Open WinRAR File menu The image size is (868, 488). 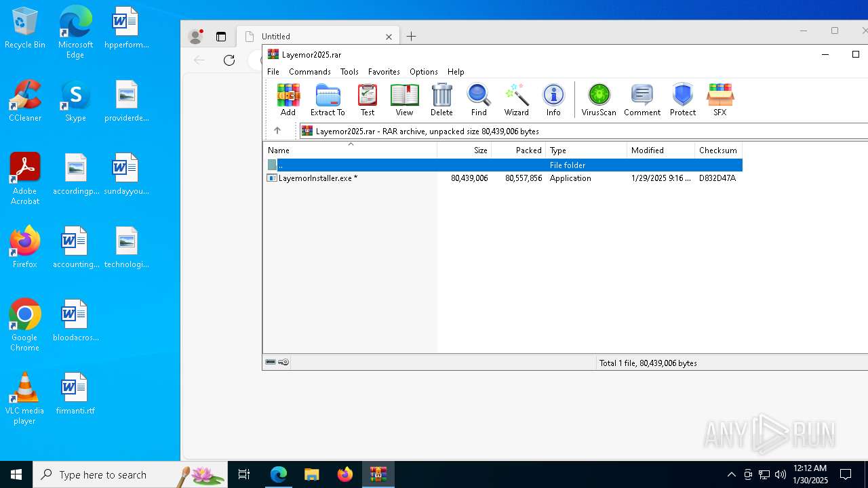coord(273,72)
